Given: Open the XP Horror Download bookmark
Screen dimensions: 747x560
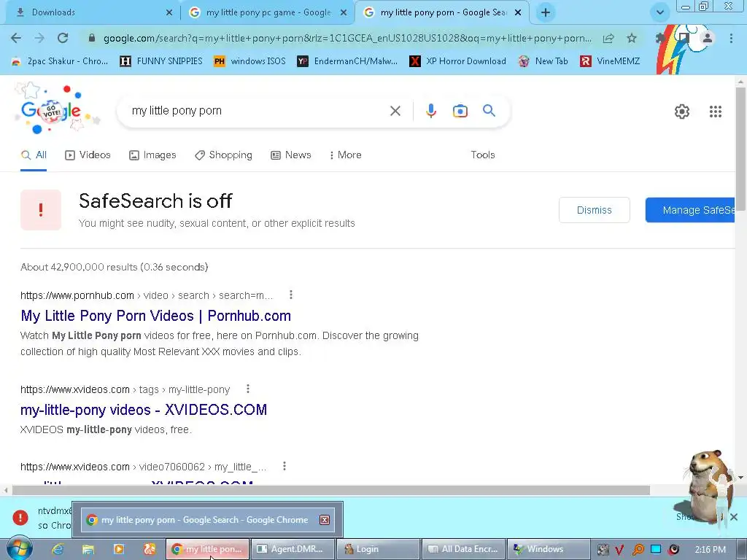Looking at the screenshot, I should pos(458,61).
